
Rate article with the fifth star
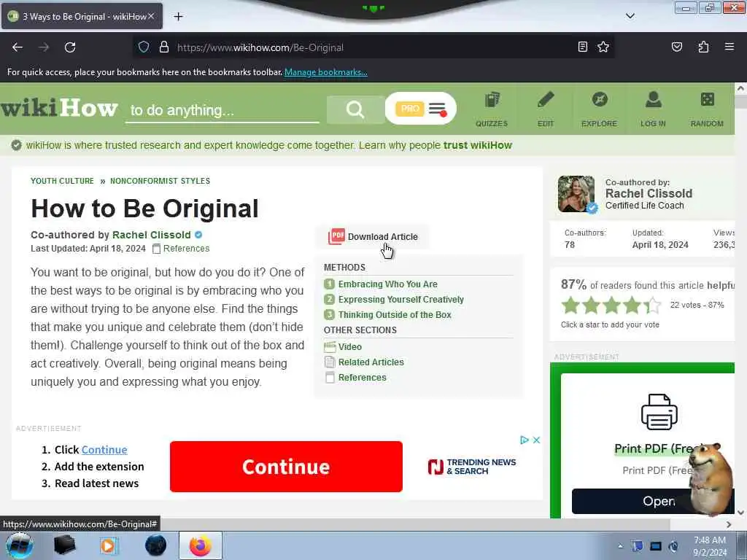point(653,305)
